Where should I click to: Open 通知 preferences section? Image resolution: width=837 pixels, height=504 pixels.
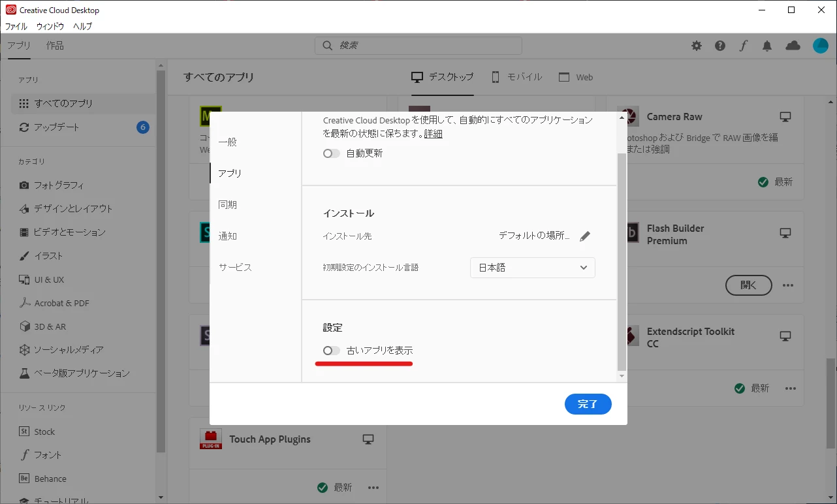228,236
